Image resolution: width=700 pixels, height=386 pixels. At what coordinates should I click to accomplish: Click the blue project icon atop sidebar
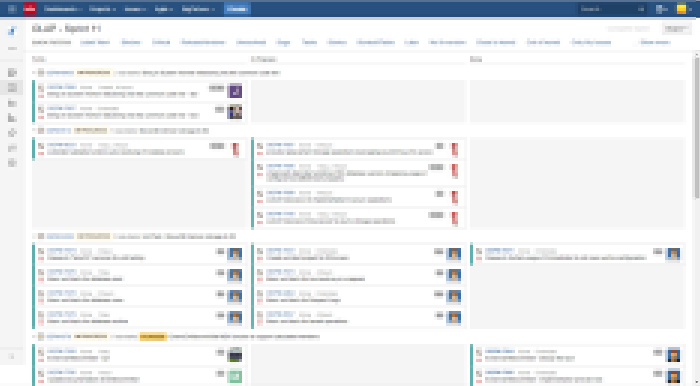click(12, 31)
